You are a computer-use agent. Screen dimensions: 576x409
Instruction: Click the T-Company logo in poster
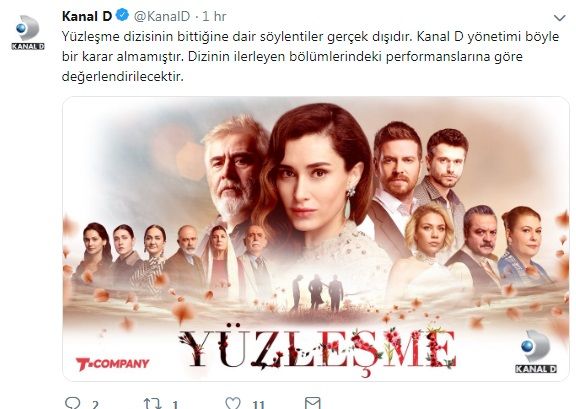pos(112,364)
